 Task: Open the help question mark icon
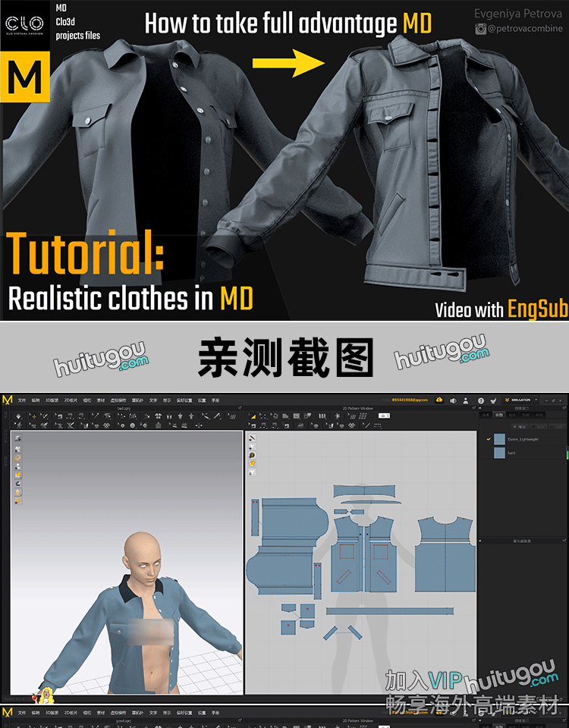[481, 400]
